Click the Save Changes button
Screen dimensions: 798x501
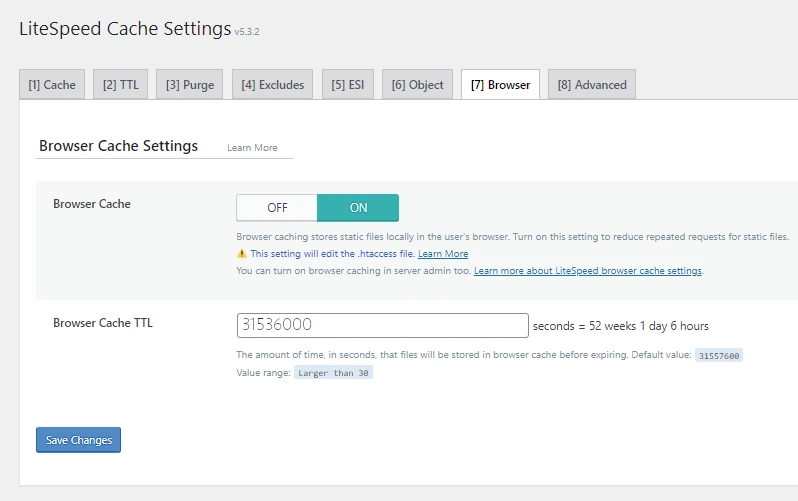[78, 440]
